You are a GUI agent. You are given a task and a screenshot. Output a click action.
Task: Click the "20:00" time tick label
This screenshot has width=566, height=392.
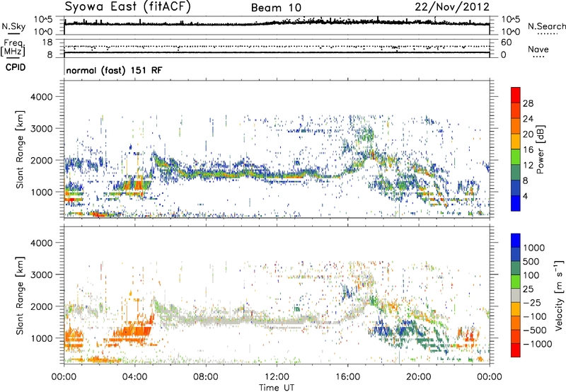point(418,377)
